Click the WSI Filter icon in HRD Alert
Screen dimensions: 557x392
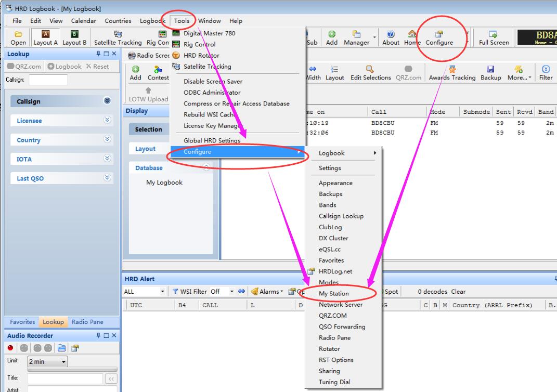coord(175,292)
